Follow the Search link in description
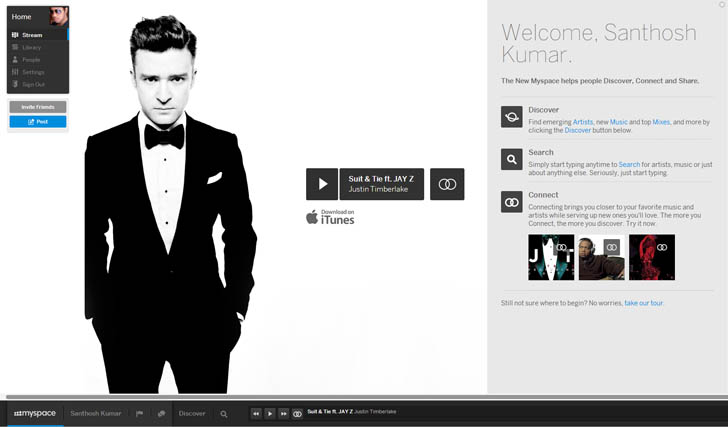The width and height of the screenshot is (728, 427). pos(629,164)
